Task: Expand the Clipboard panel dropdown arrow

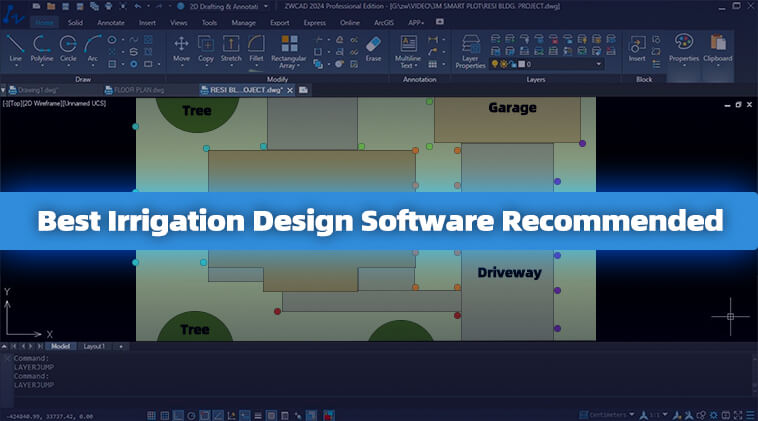Action: coord(718,65)
